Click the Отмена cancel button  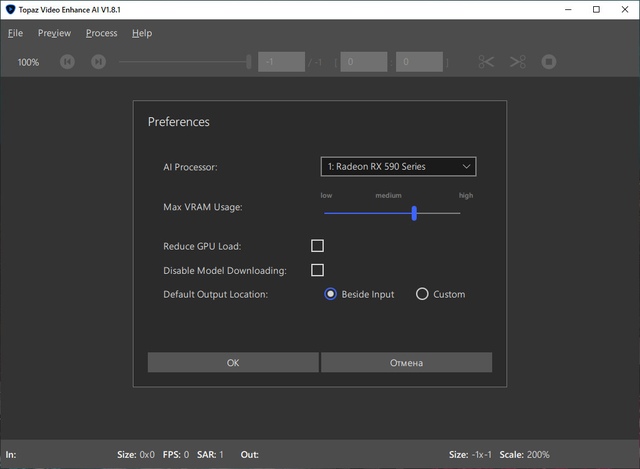tap(406, 362)
